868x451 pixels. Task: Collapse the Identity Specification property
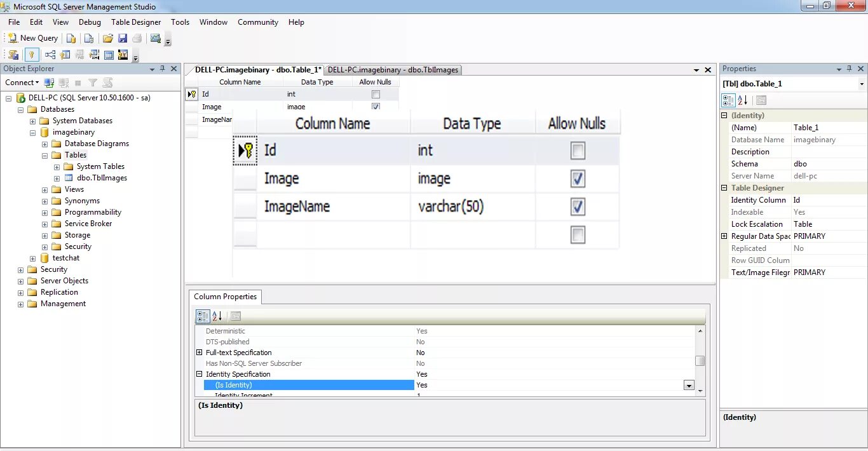click(199, 374)
